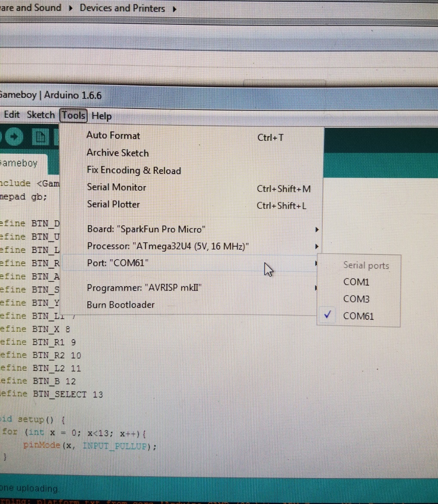438x504 pixels.
Task: Select COM3 serial port
Action: (359, 299)
